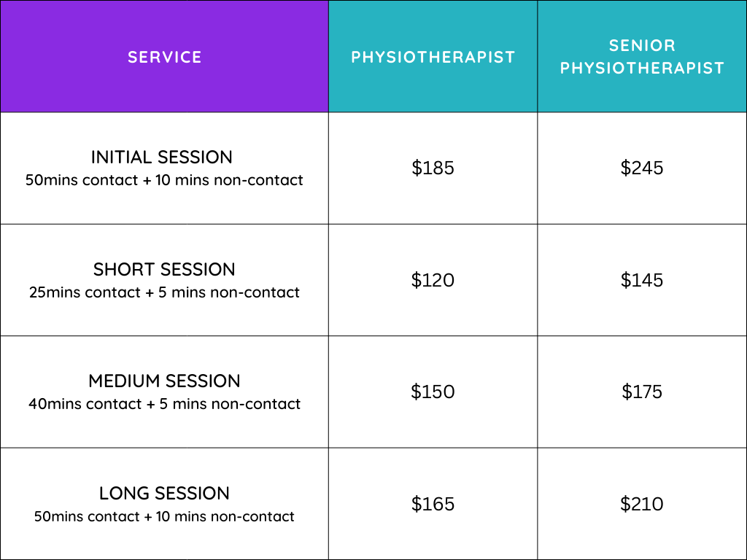747x560 pixels.
Task: Click the 25mins contact description text
Action: point(164,292)
